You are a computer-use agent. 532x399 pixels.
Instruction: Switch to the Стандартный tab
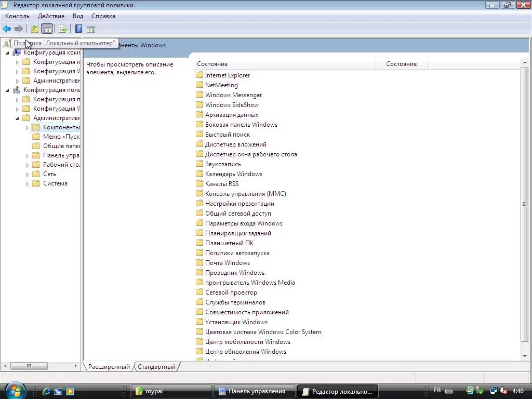click(x=156, y=366)
